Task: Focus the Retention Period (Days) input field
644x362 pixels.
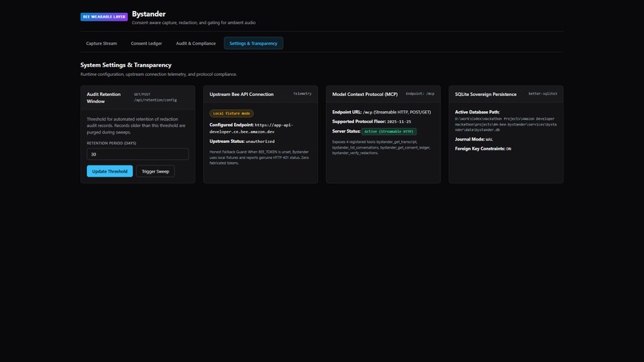Action: point(137,154)
